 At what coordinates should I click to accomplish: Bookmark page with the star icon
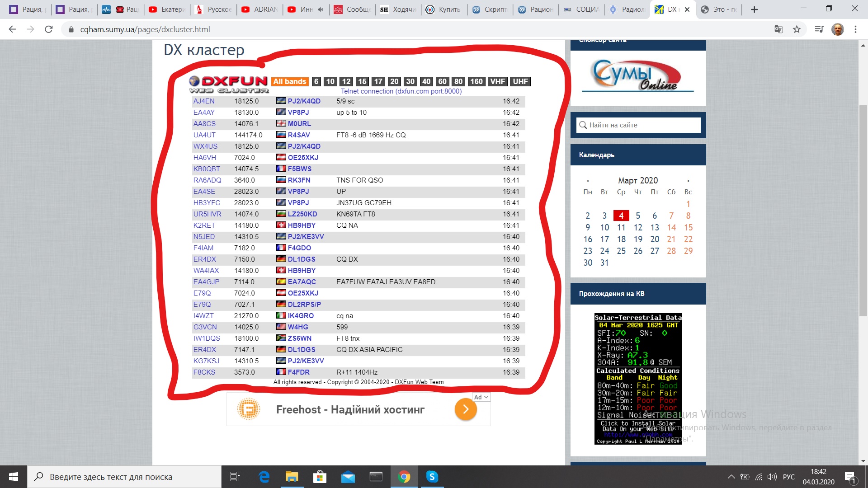pos(797,29)
